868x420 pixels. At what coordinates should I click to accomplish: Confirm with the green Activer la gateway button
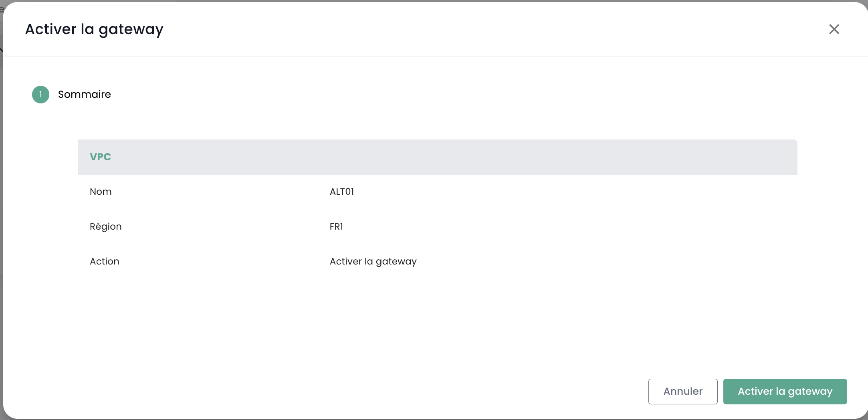click(x=785, y=392)
